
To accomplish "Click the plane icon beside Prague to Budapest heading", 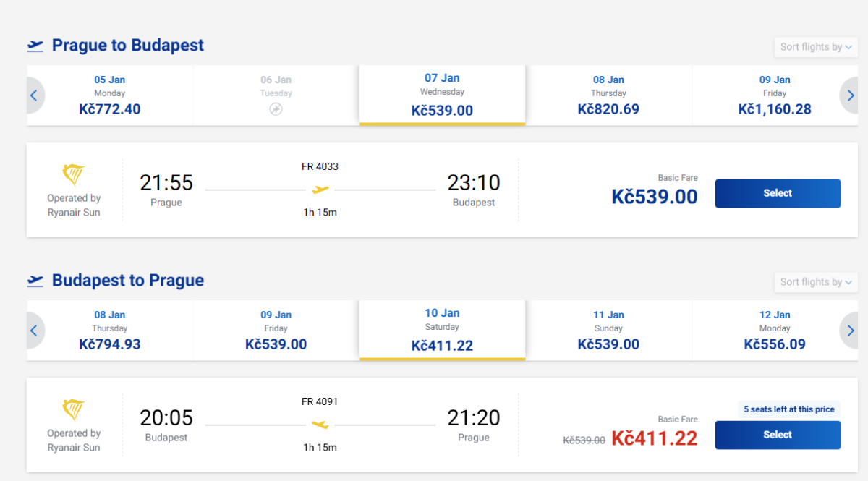I will coord(35,46).
